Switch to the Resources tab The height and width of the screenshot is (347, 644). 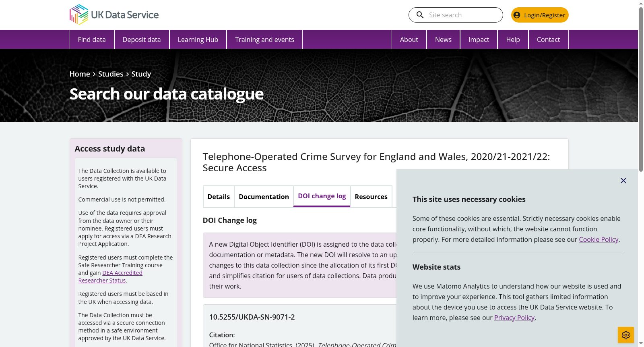click(x=371, y=197)
